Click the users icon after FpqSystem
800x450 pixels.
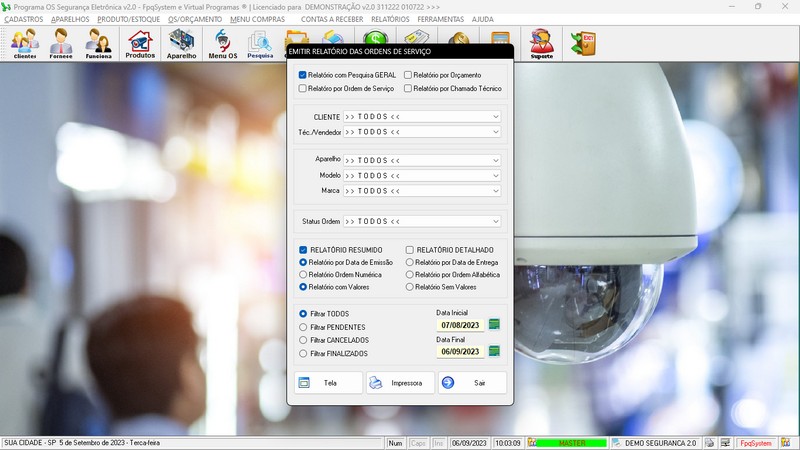[786, 443]
